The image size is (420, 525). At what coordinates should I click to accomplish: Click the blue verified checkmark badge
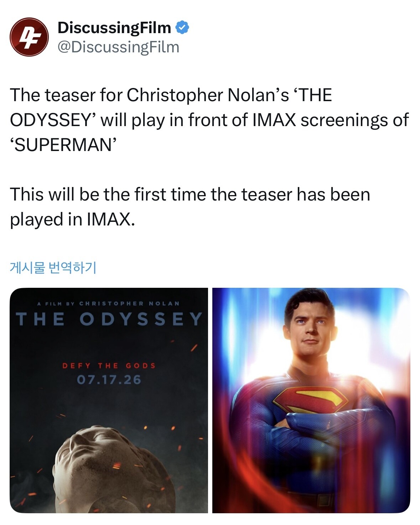pos(182,27)
